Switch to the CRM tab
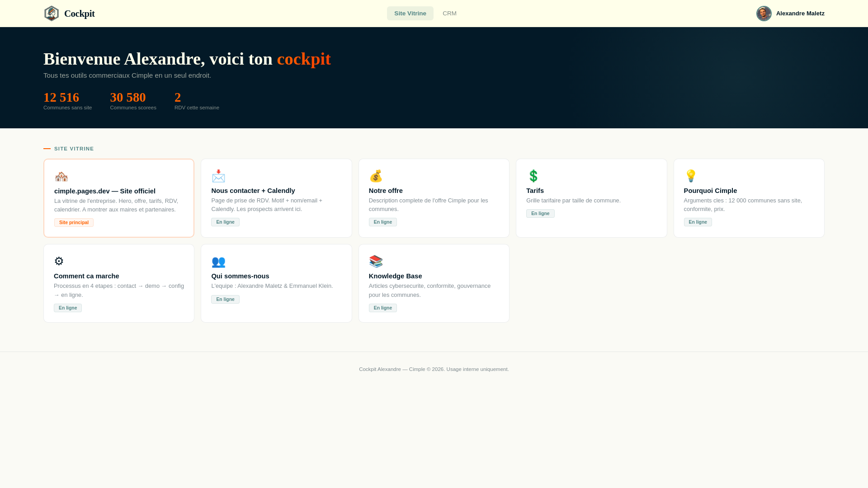 (x=449, y=14)
